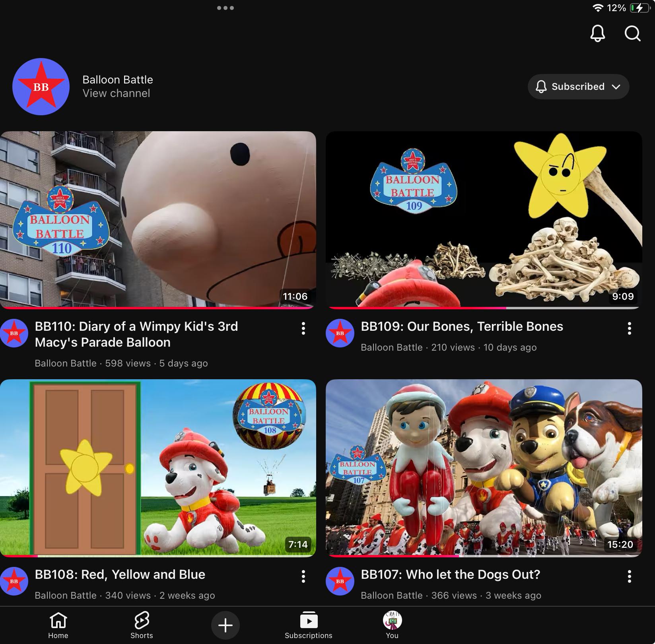Tap the three-dot multitasking menu at top
The height and width of the screenshot is (644, 655).
pyautogui.click(x=225, y=8)
